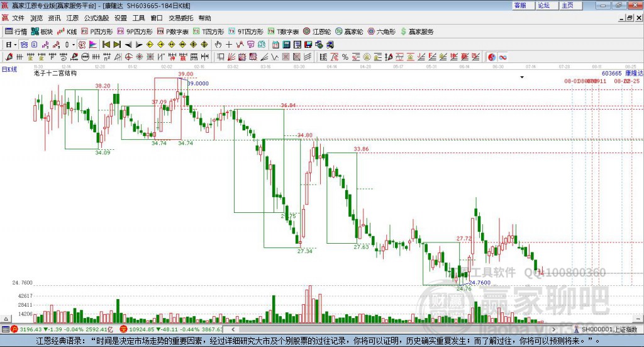Step chart right with the black right arrow
The height and width of the screenshot is (347, 644).
pyautogui.click(x=139, y=45)
